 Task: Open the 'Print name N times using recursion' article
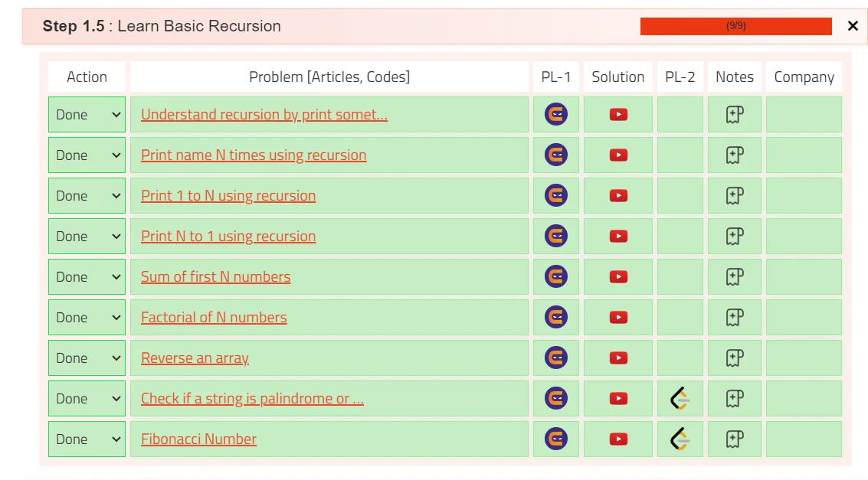pos(254,155)
